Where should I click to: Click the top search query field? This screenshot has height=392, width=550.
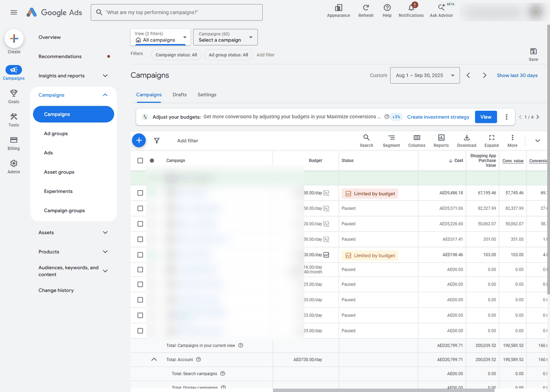[176, 13]
